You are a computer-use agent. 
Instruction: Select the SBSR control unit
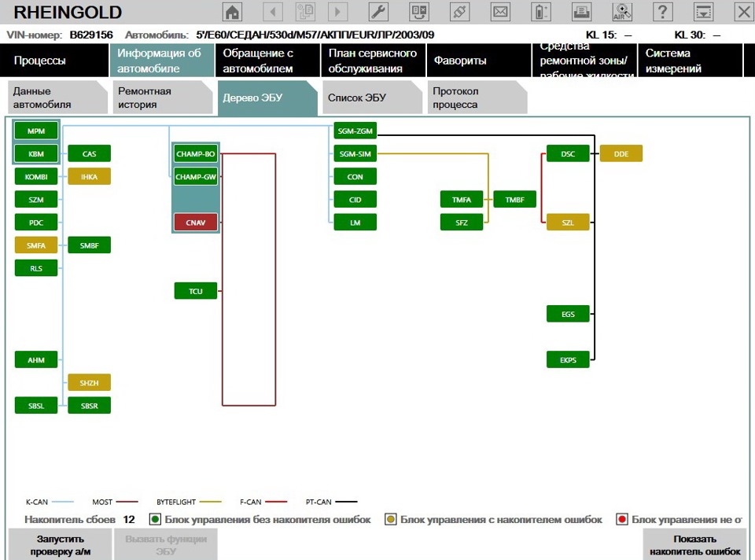[x=89, y=405]
